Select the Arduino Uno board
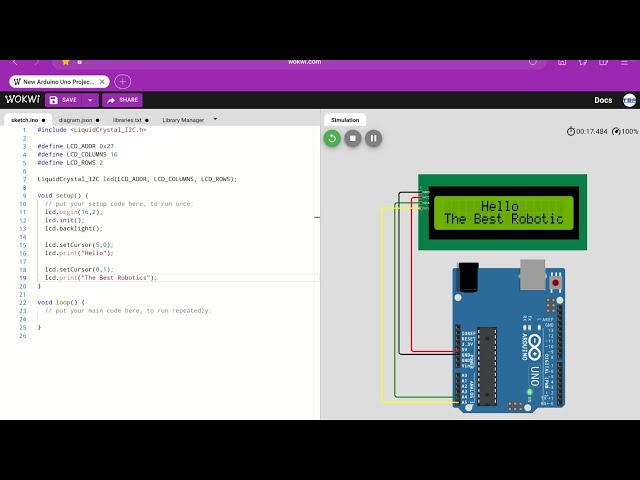Image resolution: width=640 pixels, height=480 pixels. click(x=509, y=337)
